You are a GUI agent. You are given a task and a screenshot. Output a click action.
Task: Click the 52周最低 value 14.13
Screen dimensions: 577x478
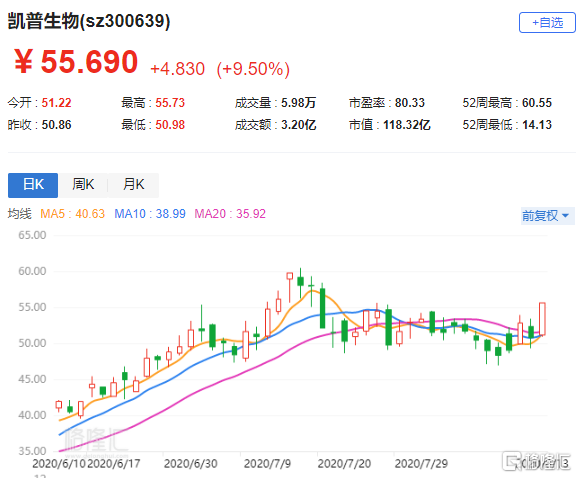click(x=537, y=125)
